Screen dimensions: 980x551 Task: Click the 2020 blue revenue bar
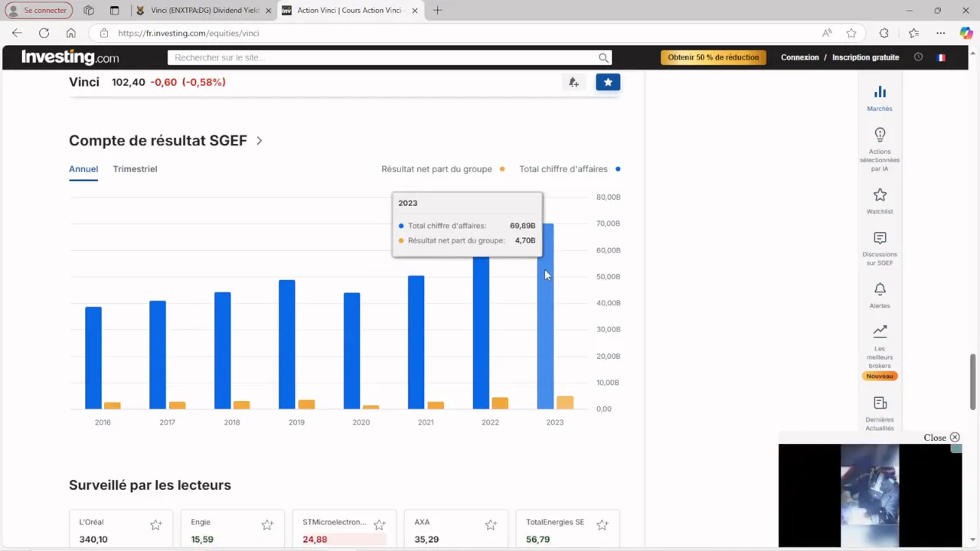coord(351,350)
